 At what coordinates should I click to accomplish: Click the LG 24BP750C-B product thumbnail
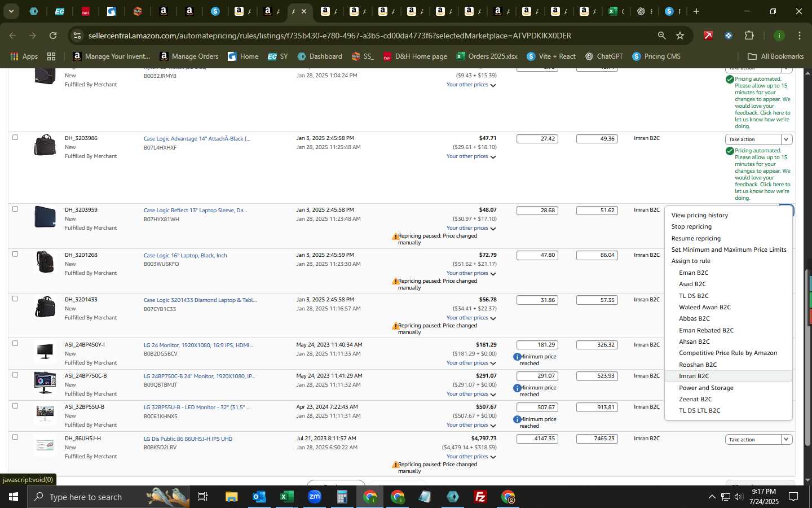click(45, 383)
